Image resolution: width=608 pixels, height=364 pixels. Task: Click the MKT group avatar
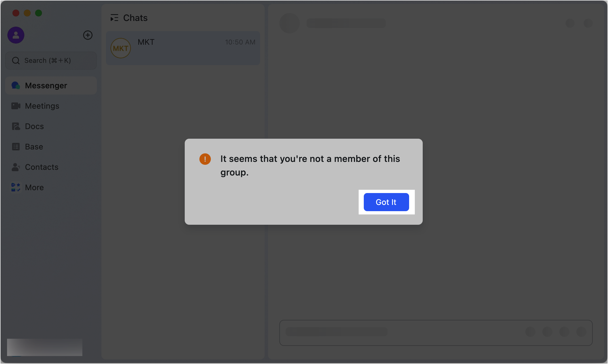pos(121,48)
